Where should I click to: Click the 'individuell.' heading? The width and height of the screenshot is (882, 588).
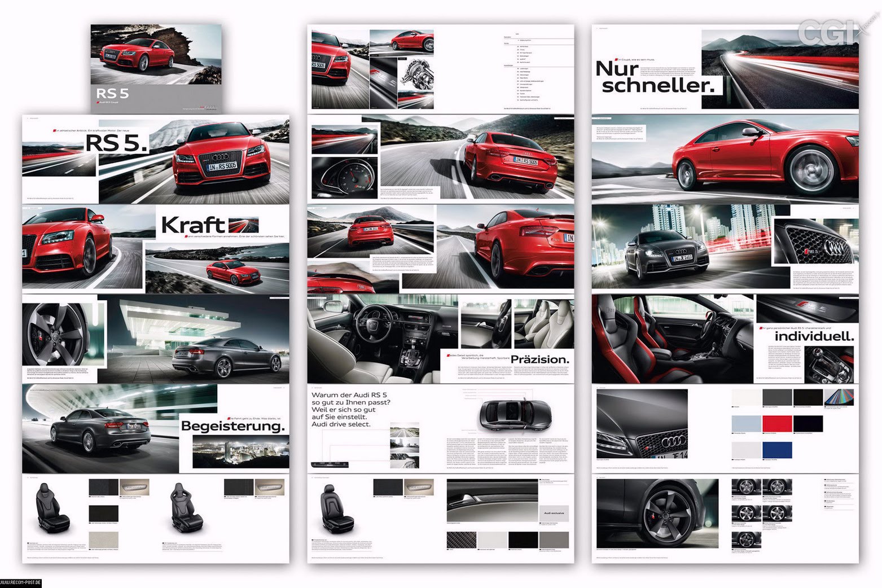[814, 336]
